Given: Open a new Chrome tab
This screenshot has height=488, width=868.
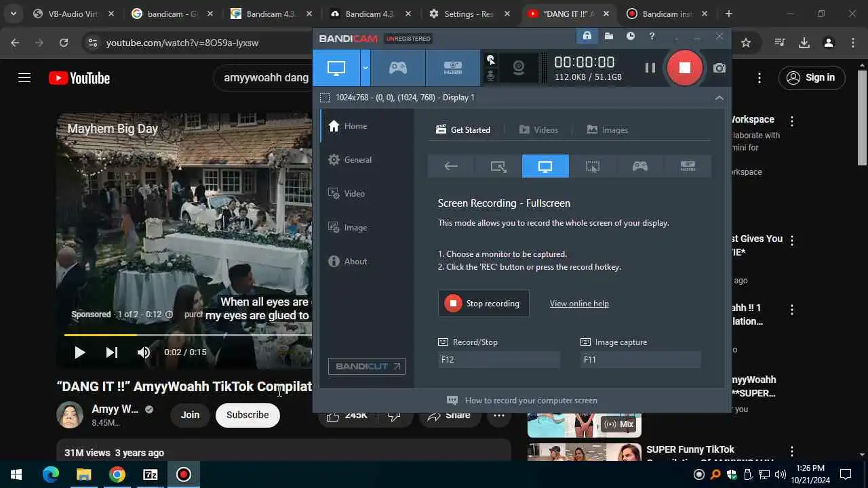Looking at the screenshot, I should pyautogui.click(x=728, y=14).
